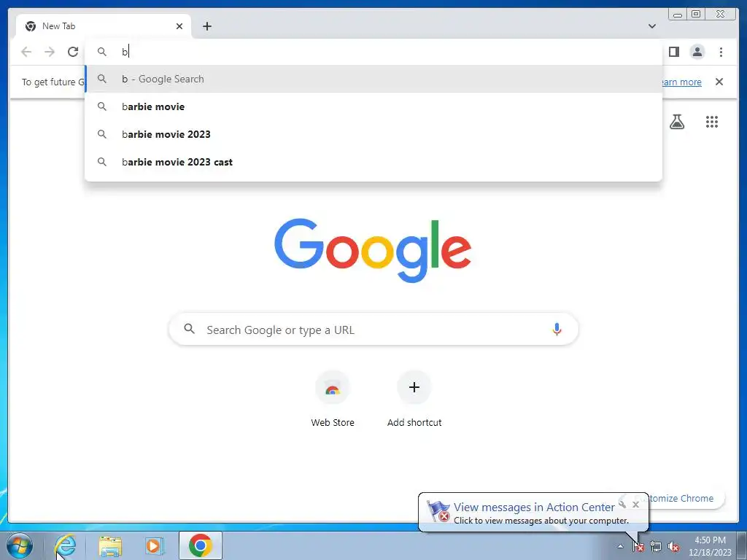Click the Add shortcut plus button

click(x=414, y=387)
